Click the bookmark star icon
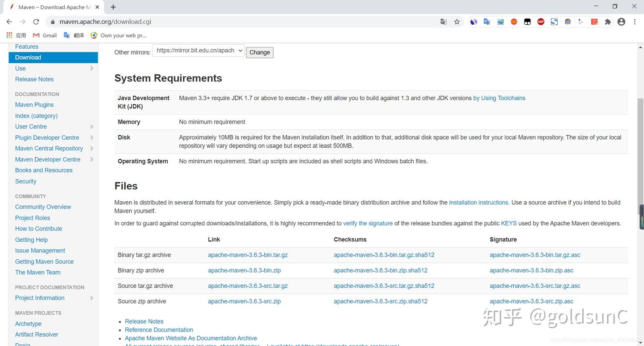This screenshot has width=644, height=346. pyautogui.click(x=457, y=21)
